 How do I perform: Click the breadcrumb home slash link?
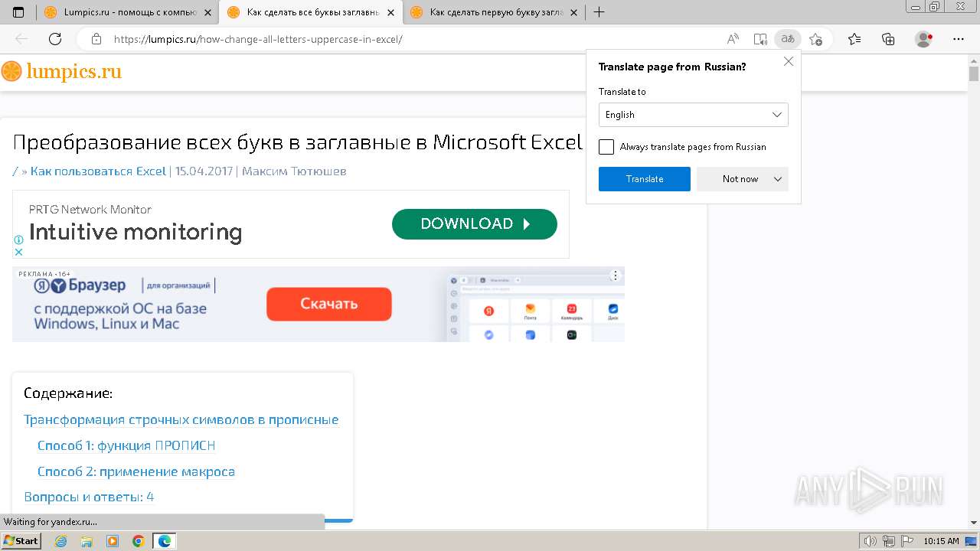[15, 171]
